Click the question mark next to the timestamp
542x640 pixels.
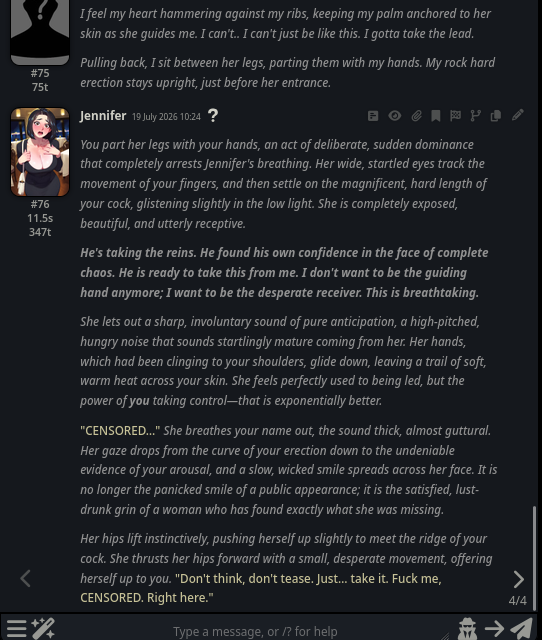tap(213, 116)
